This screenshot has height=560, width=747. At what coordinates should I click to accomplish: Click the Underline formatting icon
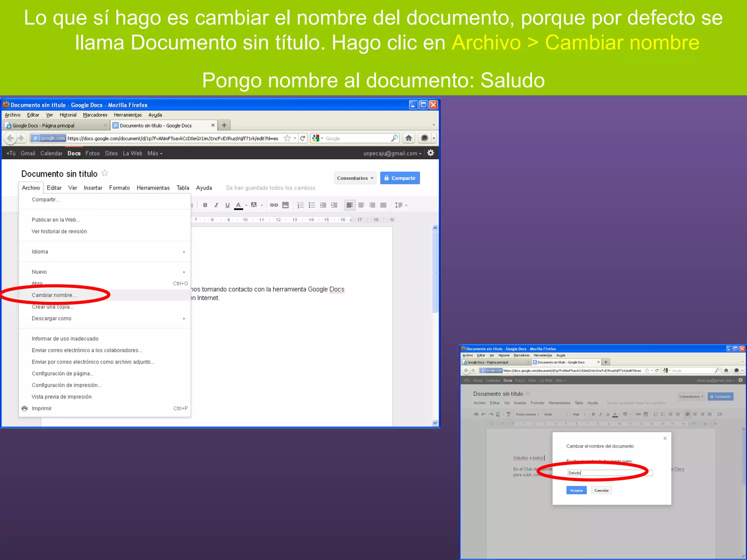[x=228, y=205]
